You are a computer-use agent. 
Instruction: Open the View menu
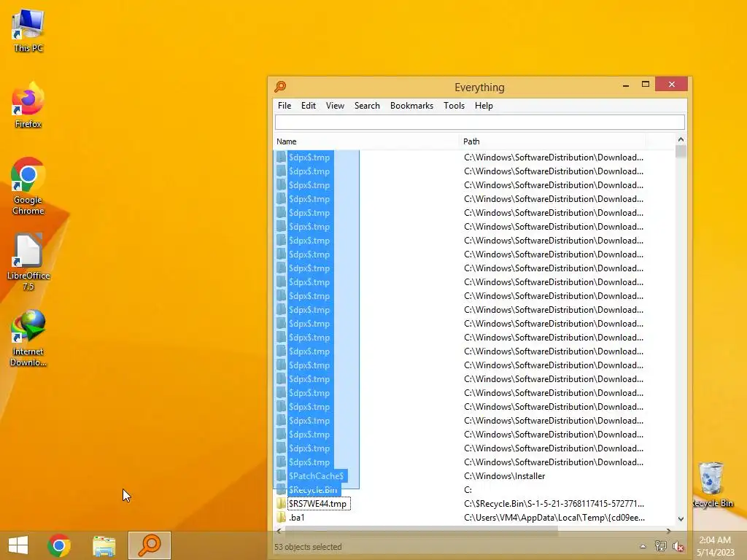[x=335, y=106]
